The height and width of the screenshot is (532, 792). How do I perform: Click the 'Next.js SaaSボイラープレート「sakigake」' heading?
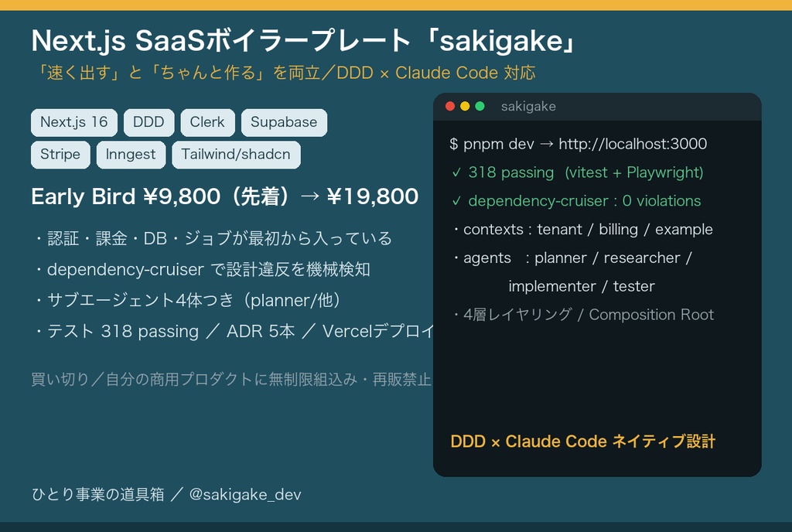tap(305, 40)
